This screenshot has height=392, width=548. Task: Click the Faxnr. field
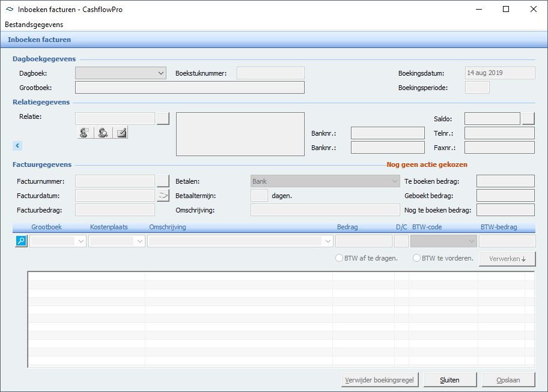click(499, 147)
